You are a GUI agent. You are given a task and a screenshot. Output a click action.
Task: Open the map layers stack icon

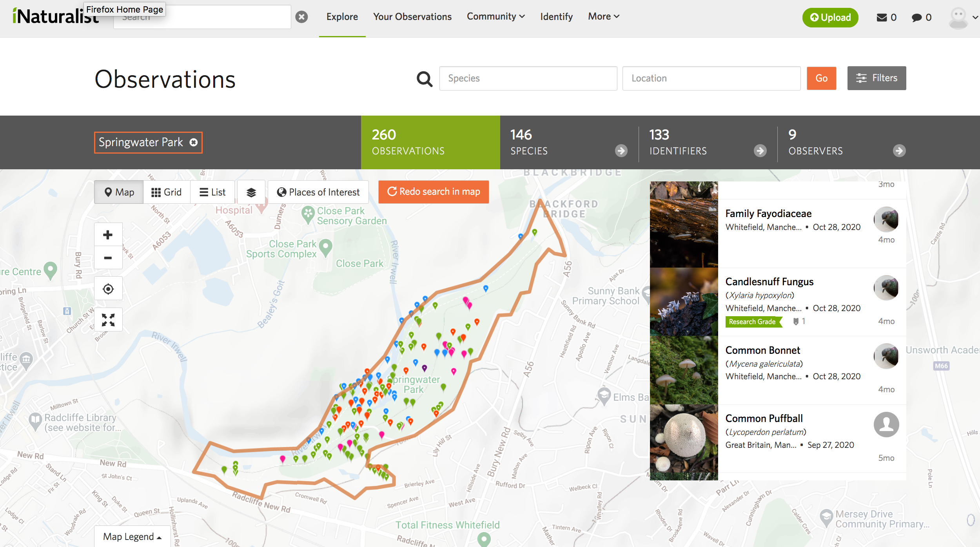click(251, 192)
